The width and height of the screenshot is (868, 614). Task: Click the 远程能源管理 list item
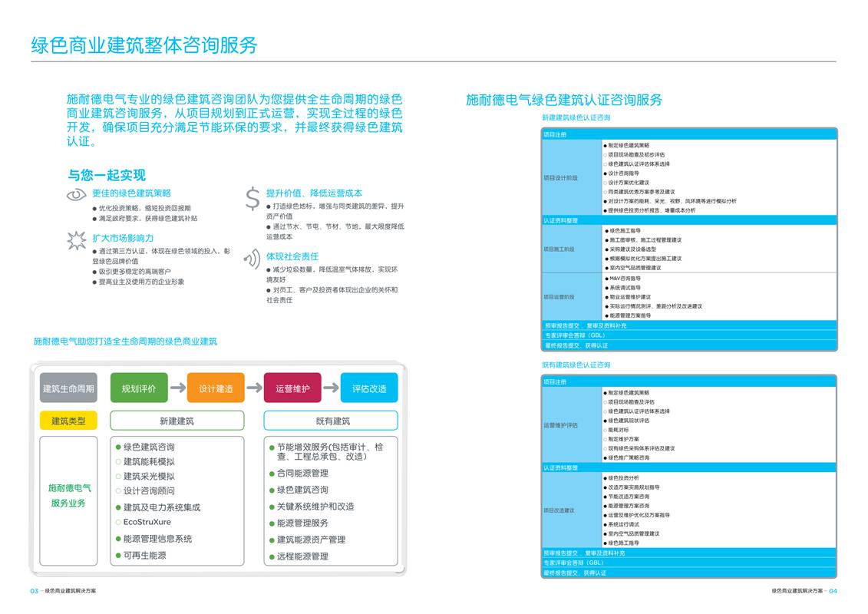299,556
